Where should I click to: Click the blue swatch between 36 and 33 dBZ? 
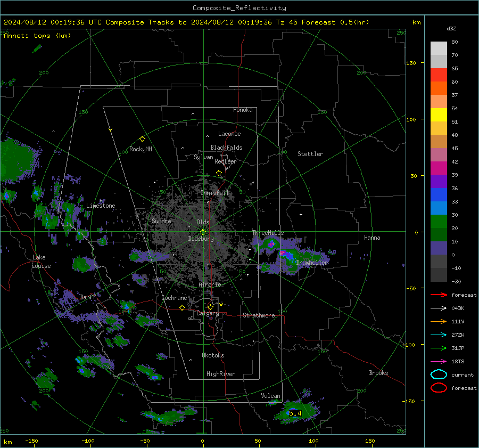pos(439,194)
